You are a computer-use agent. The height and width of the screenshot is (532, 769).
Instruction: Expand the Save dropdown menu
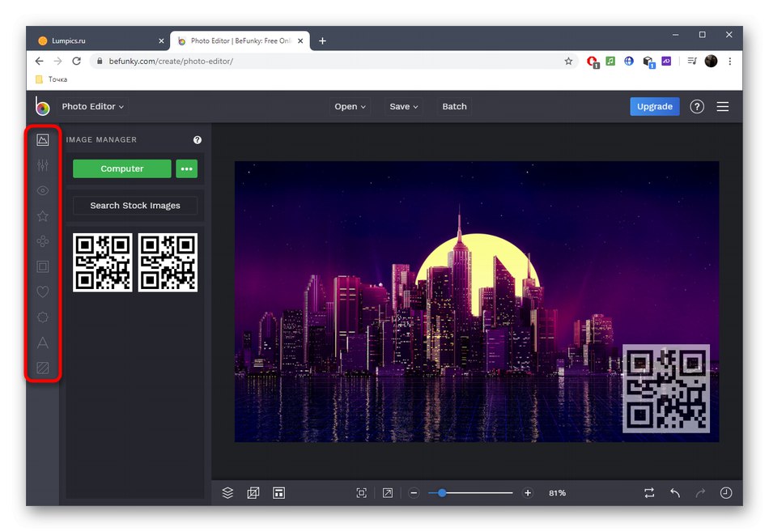pyautogui.click(x=404, y=107)
